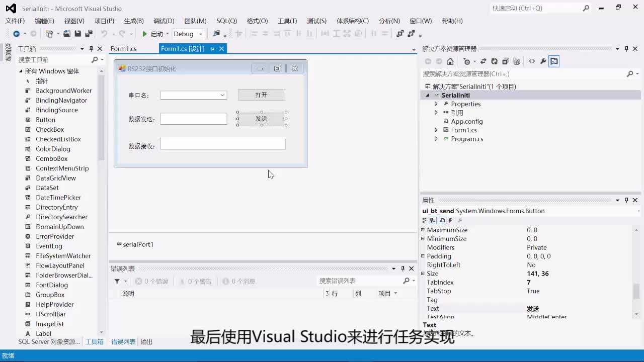Click the pin icon on Form1.cs design tab
Image resolution: width=644 pixels, height=362 pixels.
pos(212,49)
